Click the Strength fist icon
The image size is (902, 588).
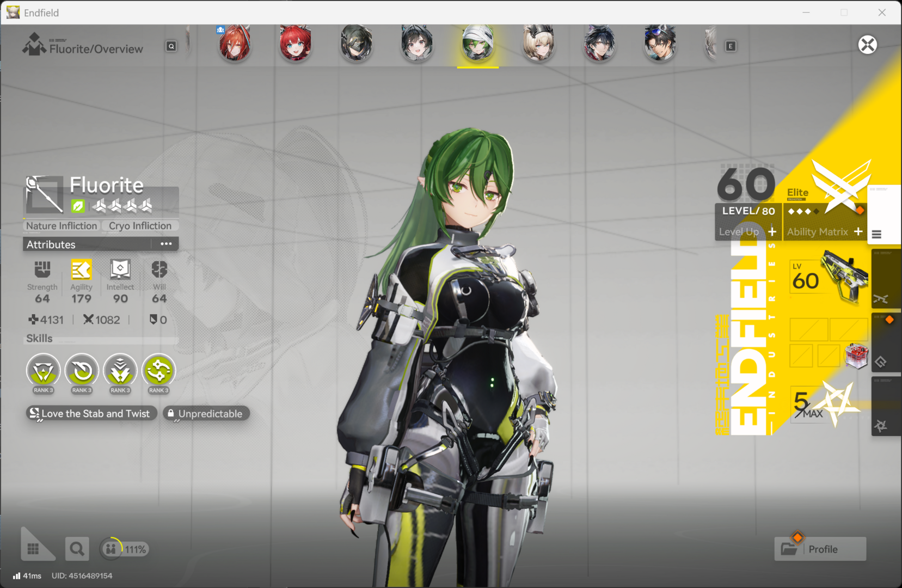(42, 269)
